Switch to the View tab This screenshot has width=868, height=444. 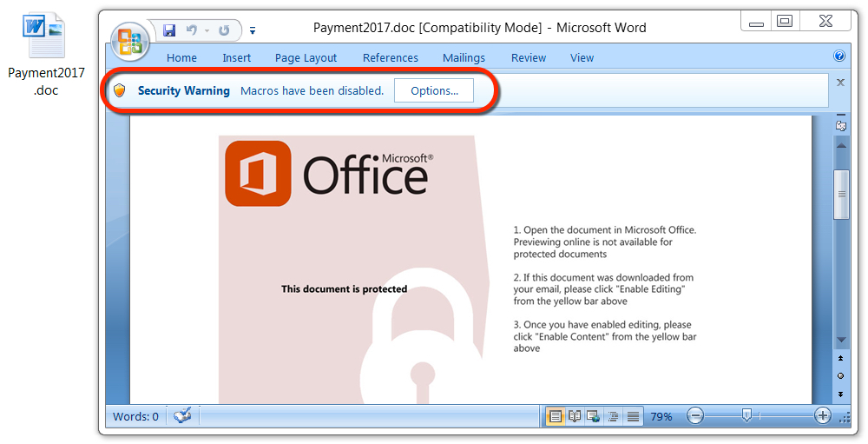pyautogui.click(x=582, y=57)
